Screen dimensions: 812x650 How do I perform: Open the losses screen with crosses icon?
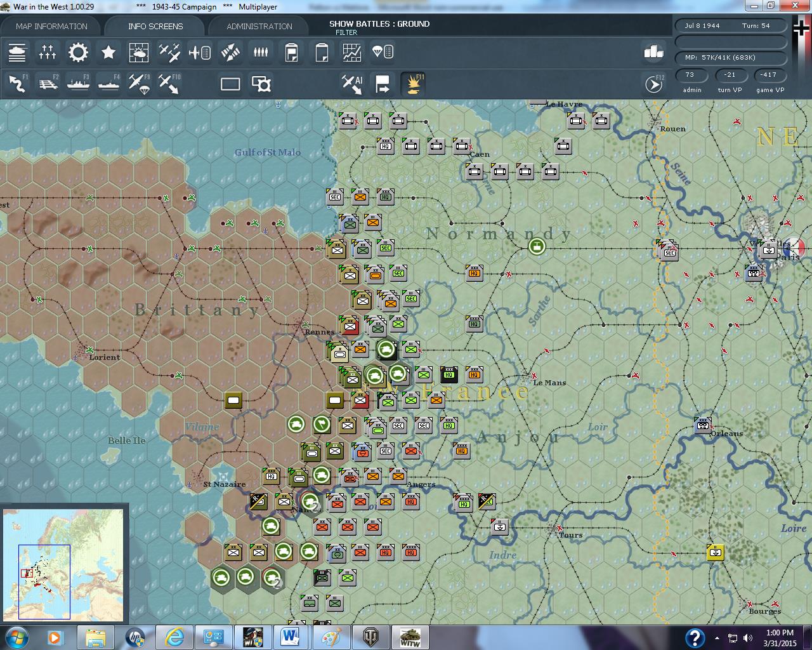pyautogui.click(x=48, y=52)
